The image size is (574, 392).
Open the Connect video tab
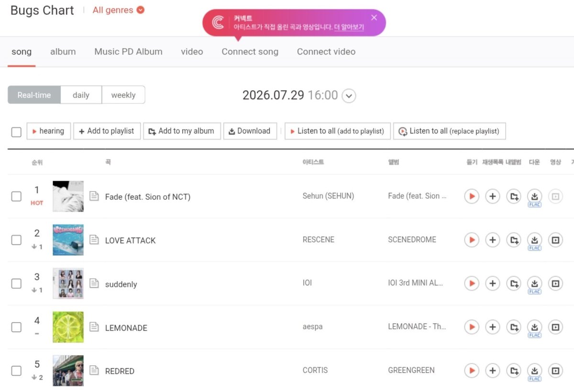pos(326,52)
